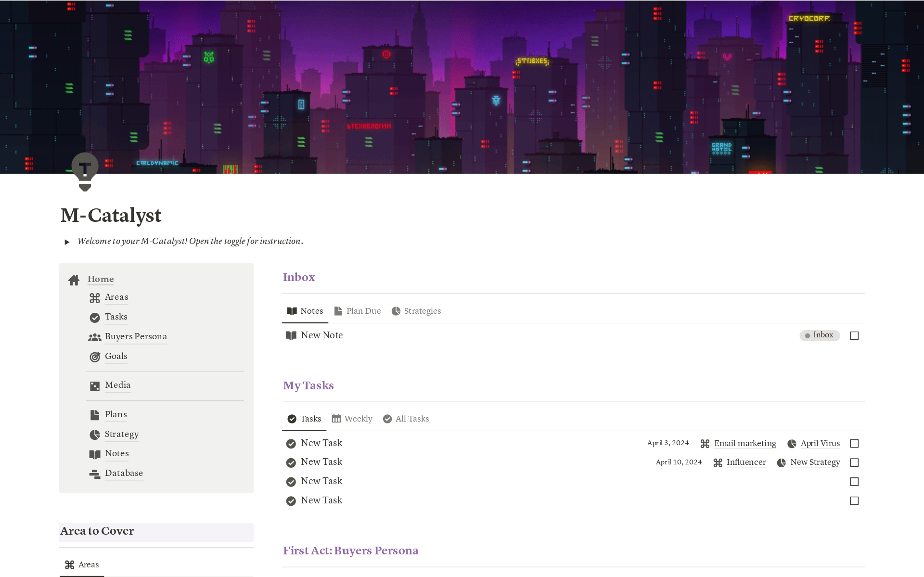
Task: Click the Tasks navigation icon
Action: point(94,317)
